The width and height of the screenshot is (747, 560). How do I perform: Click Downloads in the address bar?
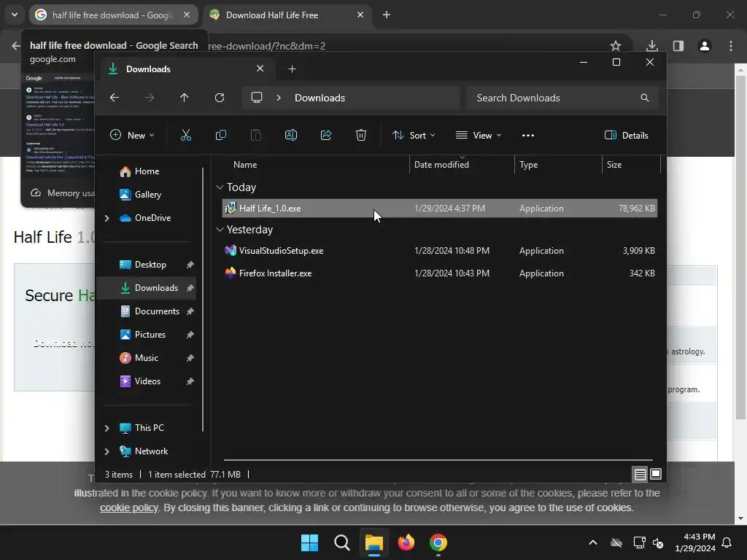pyautogui.click(x=320, y=98)
